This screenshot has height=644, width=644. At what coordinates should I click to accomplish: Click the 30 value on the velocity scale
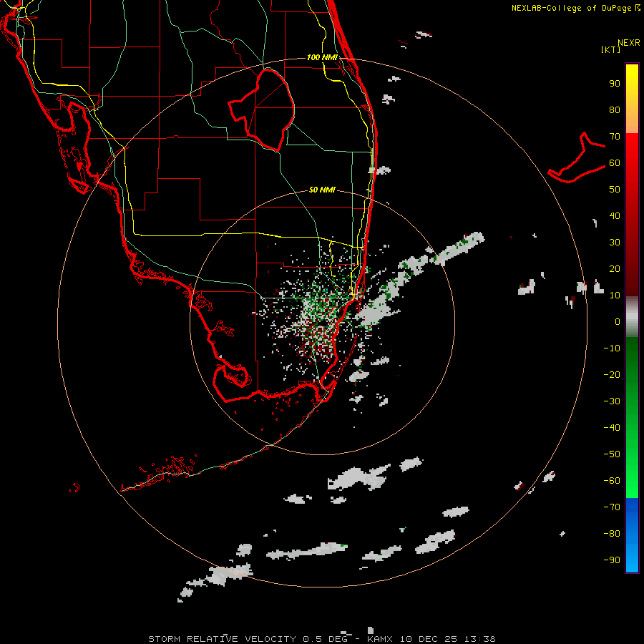pyautogui.click(x=615, y=243)
